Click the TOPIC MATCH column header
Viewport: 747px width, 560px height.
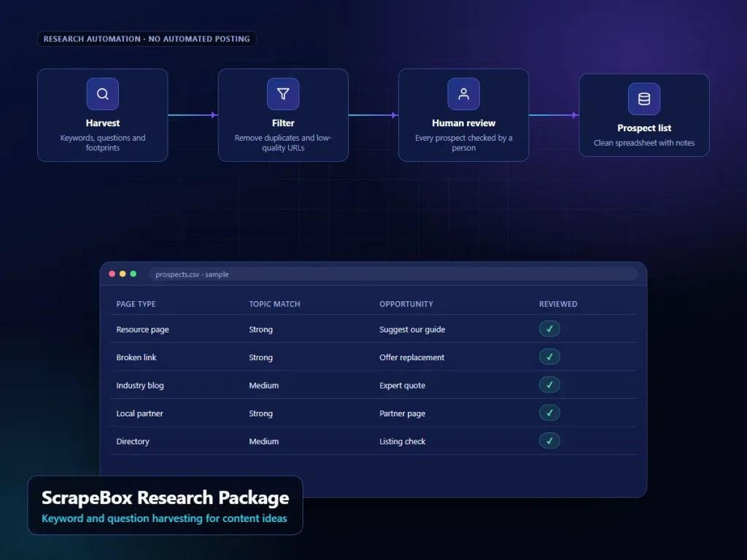pos(274,304)
